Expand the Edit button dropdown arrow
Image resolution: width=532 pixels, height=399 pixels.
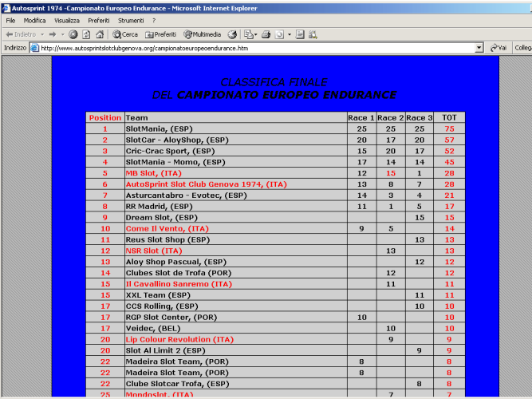290,34
